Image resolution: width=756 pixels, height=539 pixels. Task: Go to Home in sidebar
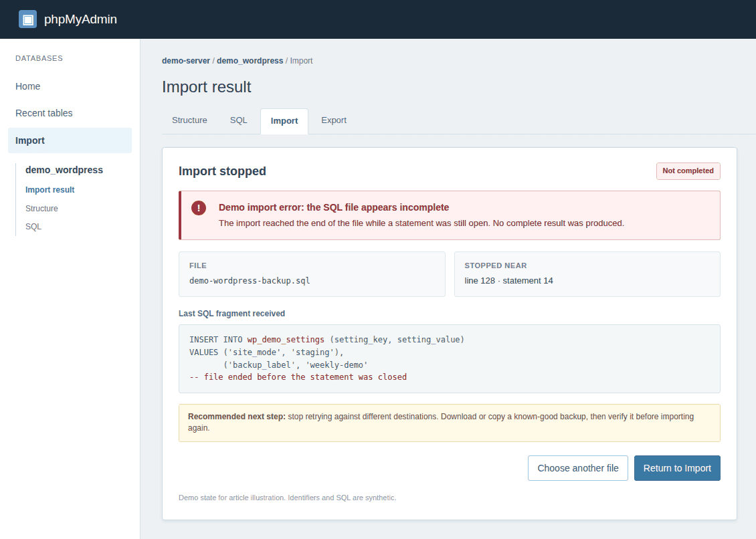pos(28,86)
